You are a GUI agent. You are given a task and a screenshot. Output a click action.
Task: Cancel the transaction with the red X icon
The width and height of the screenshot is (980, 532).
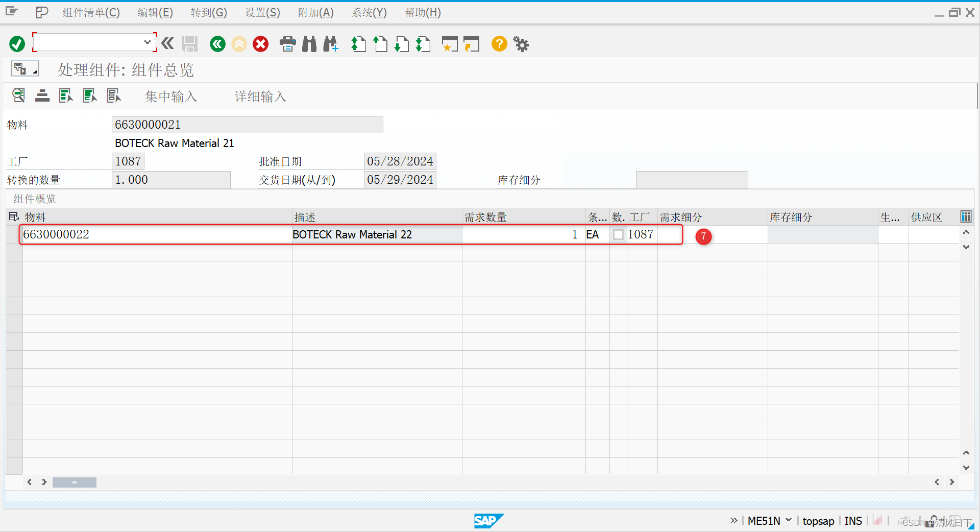tap(261, 43)
